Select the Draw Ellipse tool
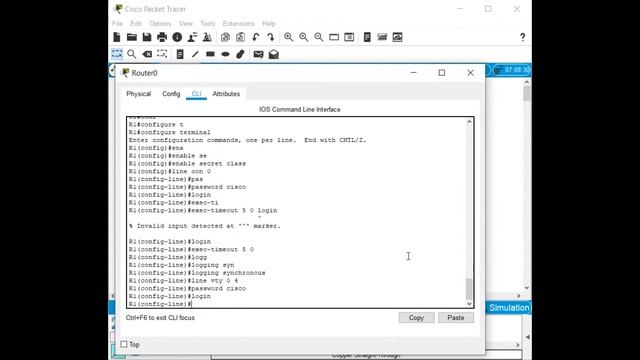The height and width of the screenshot is (360, 640). point(225,54)
